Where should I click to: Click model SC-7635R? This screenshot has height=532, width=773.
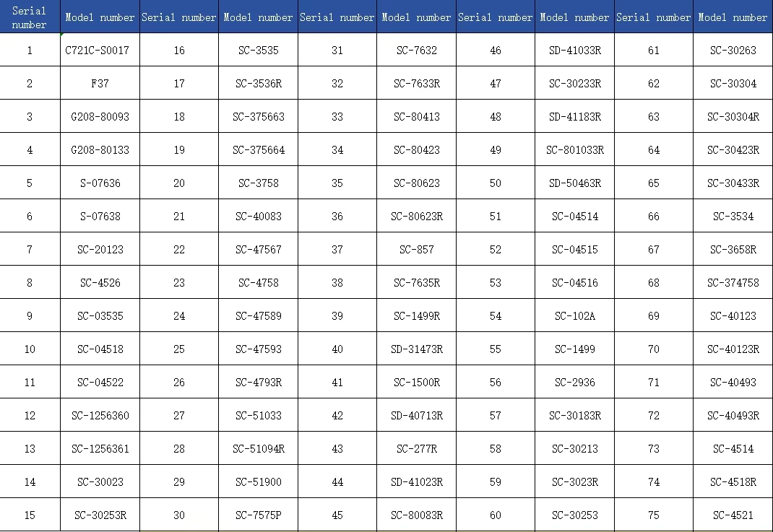tap(417, 282)
